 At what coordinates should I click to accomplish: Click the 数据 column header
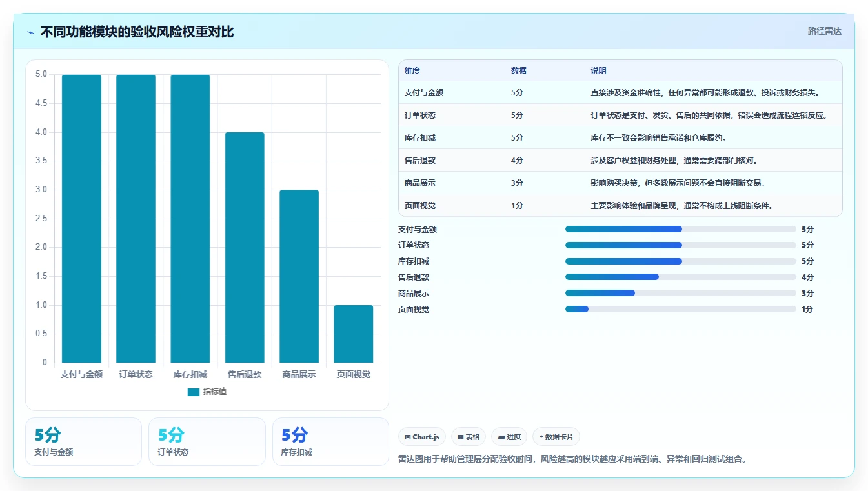pos(519,71)
